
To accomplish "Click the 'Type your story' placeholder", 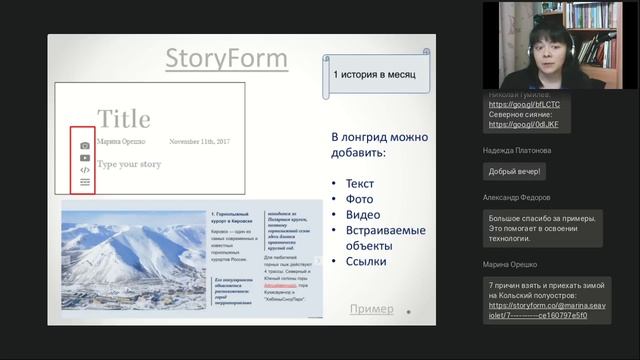I will (129, 164).
